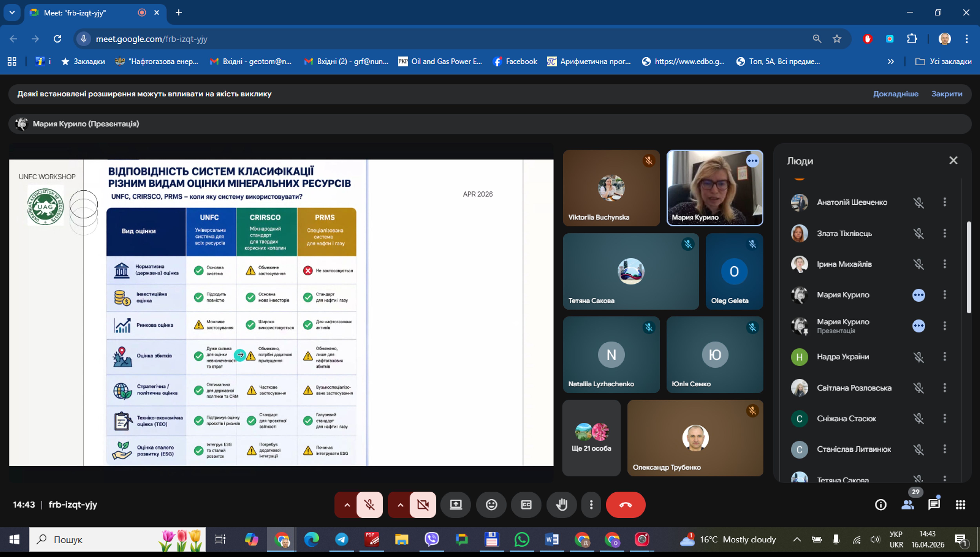Mute Надра України's microphone icon
The image size is (980, 557).
[918, 357]
